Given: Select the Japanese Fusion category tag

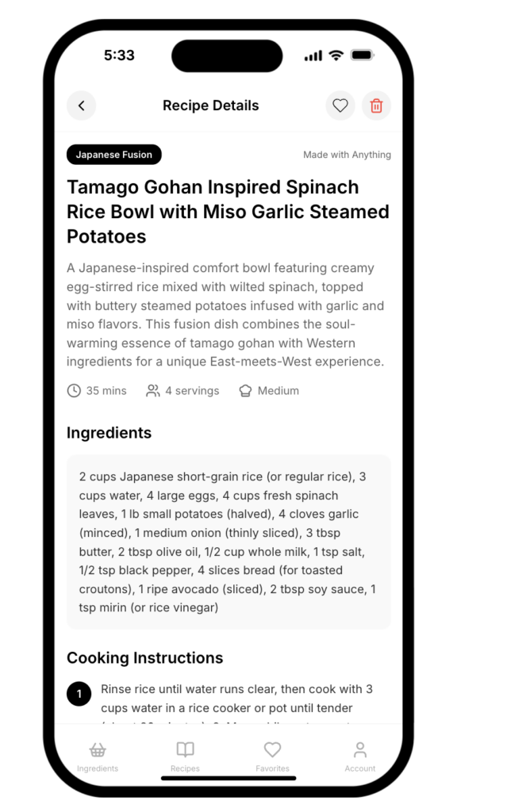Looking at the screenshot, I should (113, 155).
